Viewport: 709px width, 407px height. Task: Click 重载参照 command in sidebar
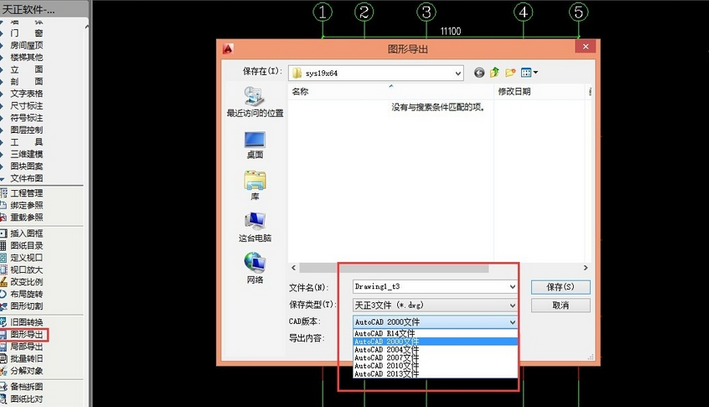[27, 217]
